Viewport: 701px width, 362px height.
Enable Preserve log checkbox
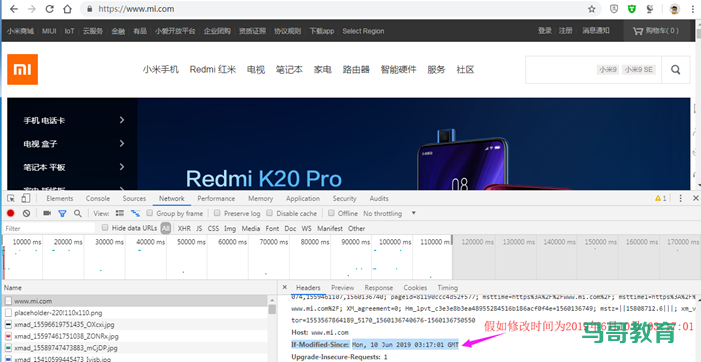pos(217,213)
